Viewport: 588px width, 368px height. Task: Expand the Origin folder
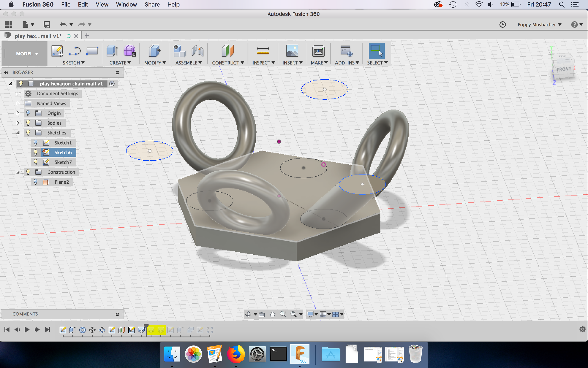pyautogui.click(x=18, y=113)
